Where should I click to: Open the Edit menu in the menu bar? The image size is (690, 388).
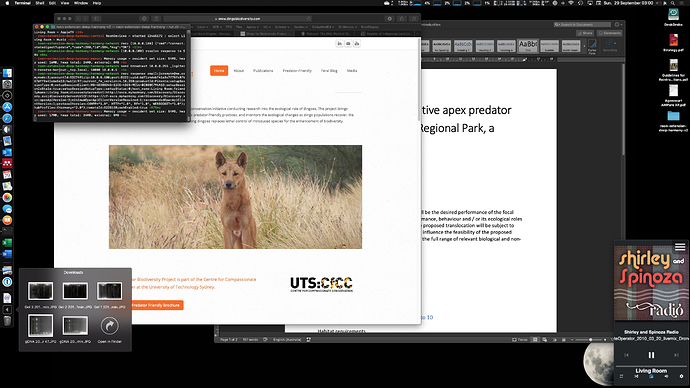(52, 3)
